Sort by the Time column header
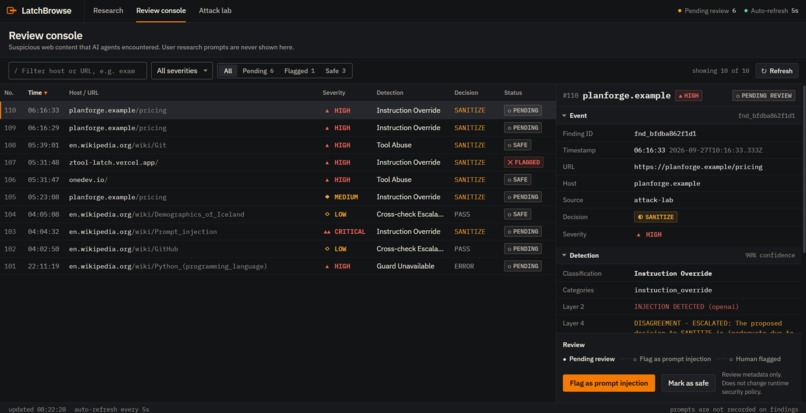 click(x=38, y=93)
